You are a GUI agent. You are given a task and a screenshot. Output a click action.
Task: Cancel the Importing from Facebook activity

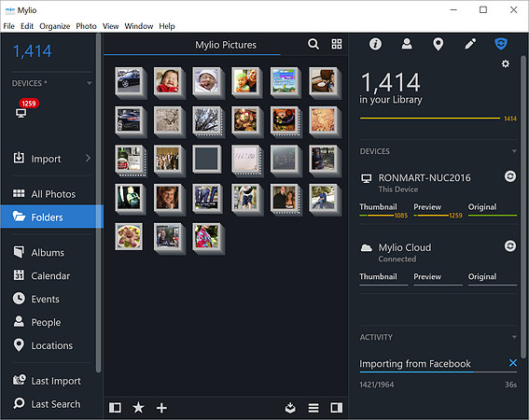click(x=513, y=363)
